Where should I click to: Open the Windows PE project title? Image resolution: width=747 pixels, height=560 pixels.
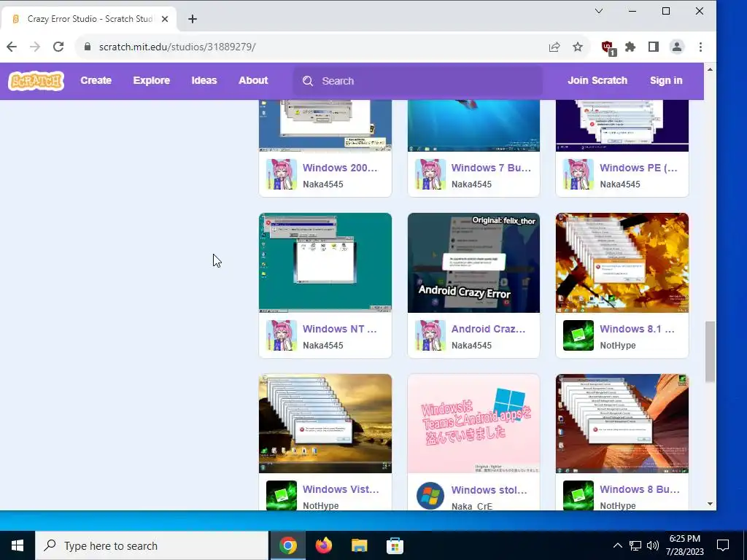point(638,168)
